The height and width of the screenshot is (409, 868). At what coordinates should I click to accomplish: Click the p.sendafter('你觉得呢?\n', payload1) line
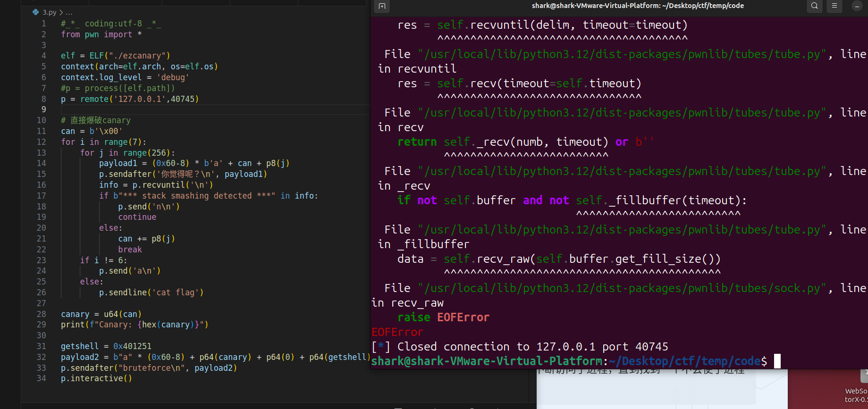click(183, 174)
